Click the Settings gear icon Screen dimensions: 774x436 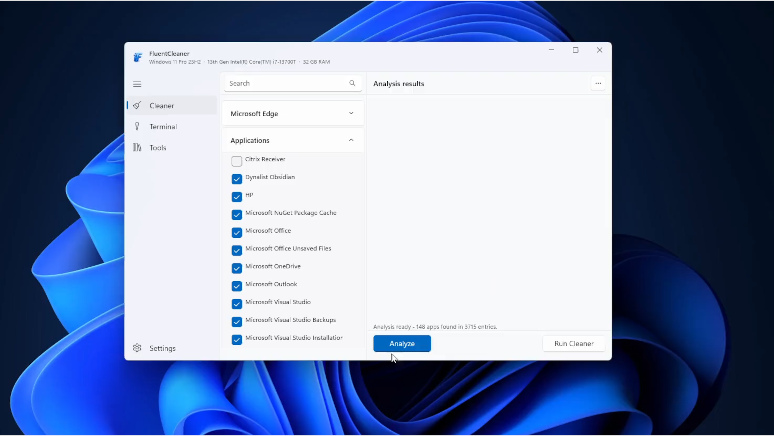tap(137, 348)
